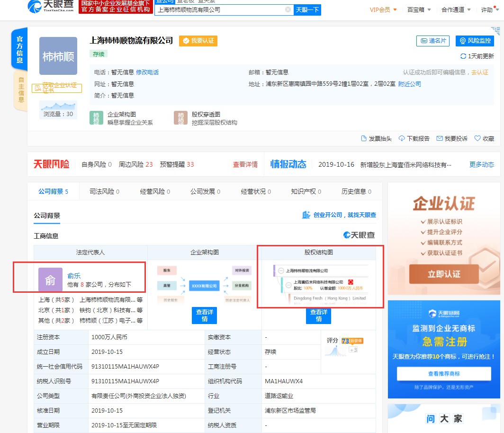Collapse the 上海柿柿顺物流有限公司 equity tree node

pos(281,271)
